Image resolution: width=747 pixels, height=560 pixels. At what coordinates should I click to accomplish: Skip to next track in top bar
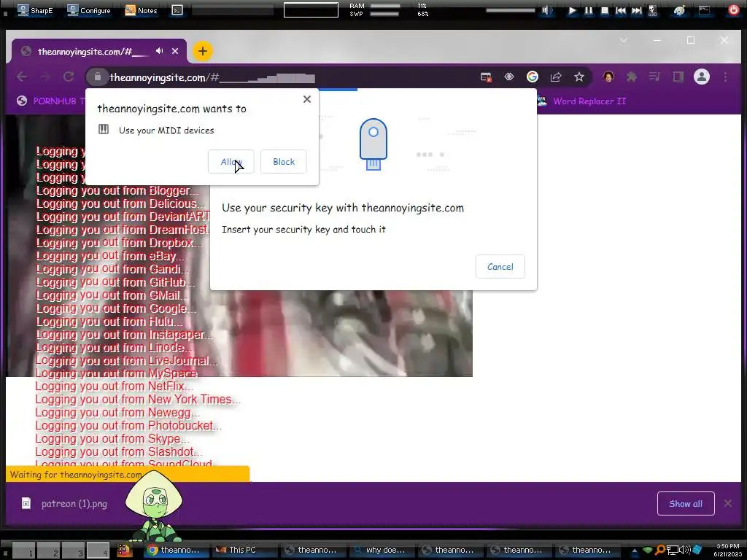(636, 10)
